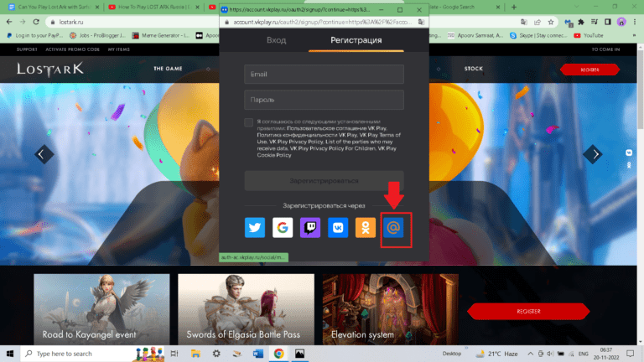Share this page with share icon
Viewport: 644px width, 362px height.
[538, 22]
